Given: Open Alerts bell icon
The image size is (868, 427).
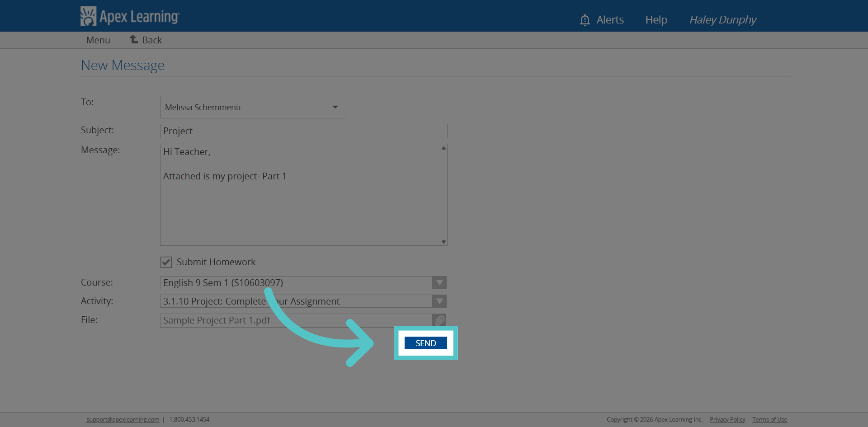Looking at the screenshot, I should (x=585, y=20).
